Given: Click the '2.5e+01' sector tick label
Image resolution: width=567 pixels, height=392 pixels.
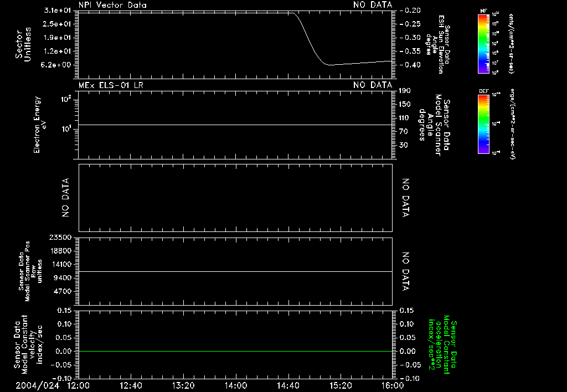Looking at the screenshot, I should tap(57, 24).
